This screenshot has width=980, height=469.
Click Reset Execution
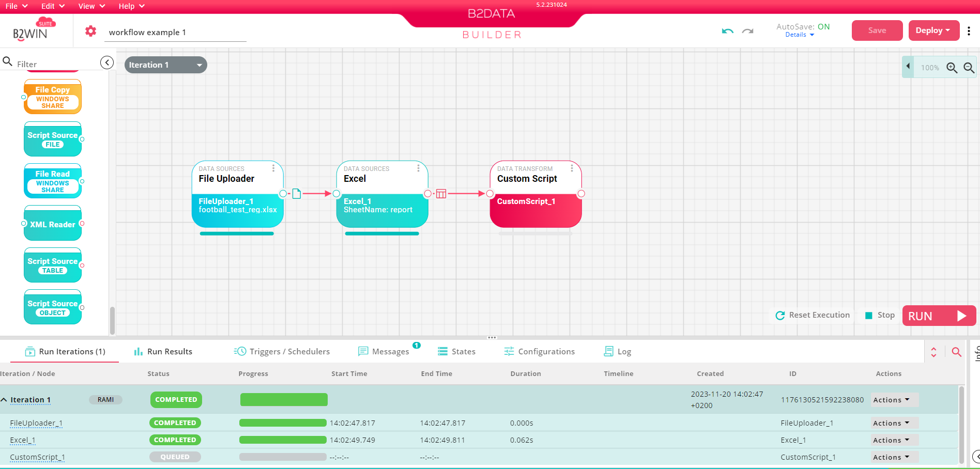(813, 315)
